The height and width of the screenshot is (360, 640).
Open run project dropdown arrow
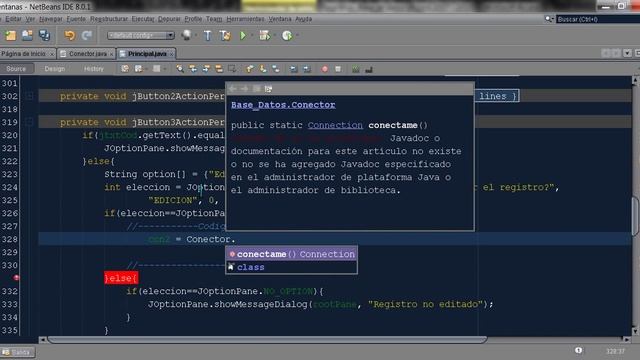[251, 36]
